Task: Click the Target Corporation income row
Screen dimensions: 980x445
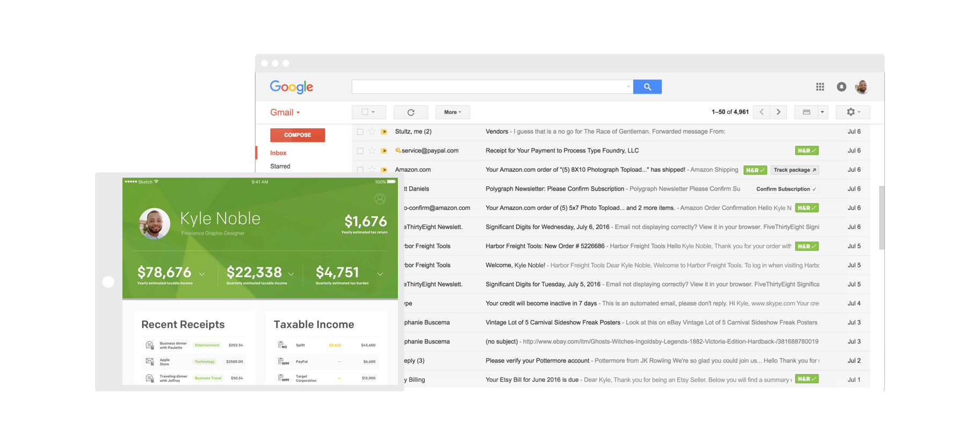Action: click(326, 378)
